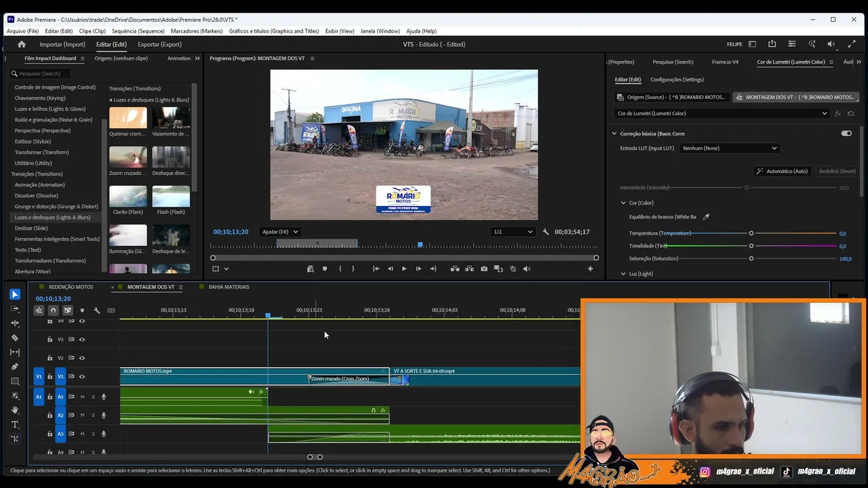Open the Ajustar (Fit) zoom dropdown
868x488 pixels.
[x=280, y=232]
